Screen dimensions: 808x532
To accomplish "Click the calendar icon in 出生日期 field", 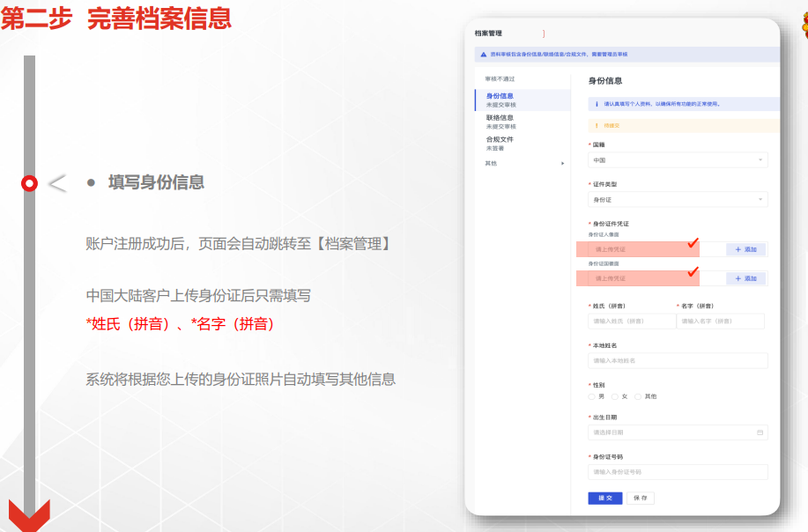I will pyautogui.click(x=760, y=433).
